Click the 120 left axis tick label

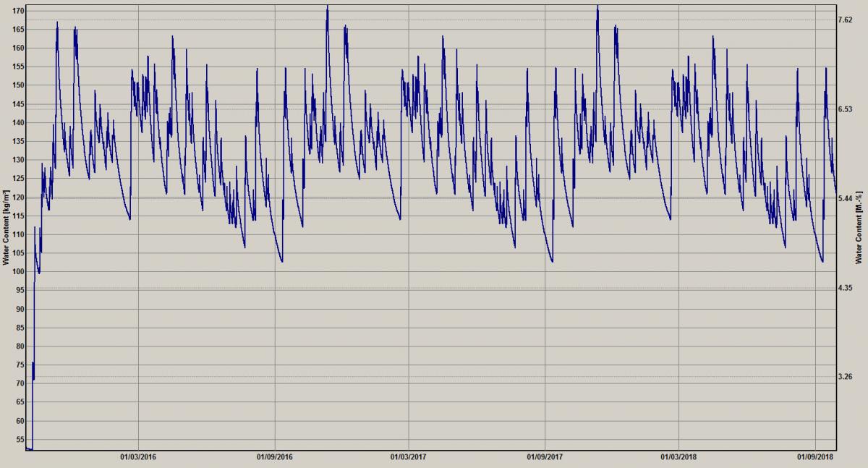[20, 197]
